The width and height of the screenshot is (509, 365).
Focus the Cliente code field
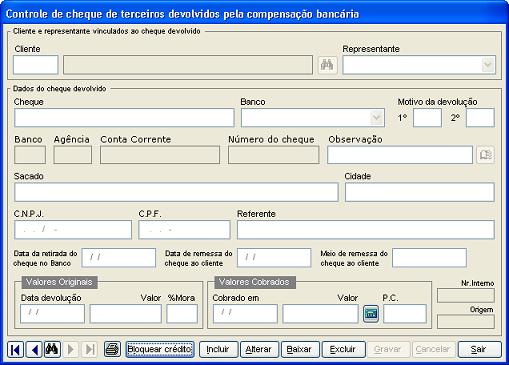tap(36, 65)
